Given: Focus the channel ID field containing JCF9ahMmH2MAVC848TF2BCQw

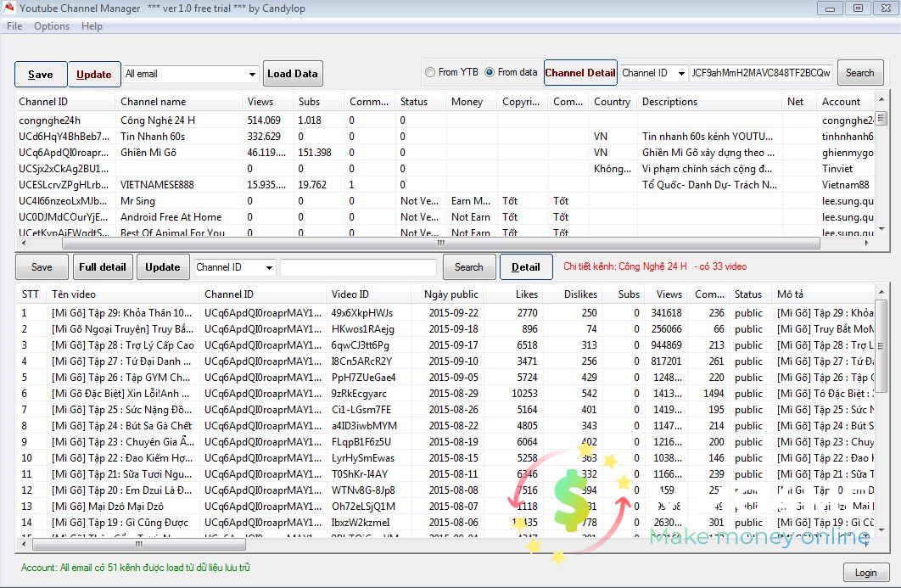Looking at the screenshot, I should tap(761, 73).
